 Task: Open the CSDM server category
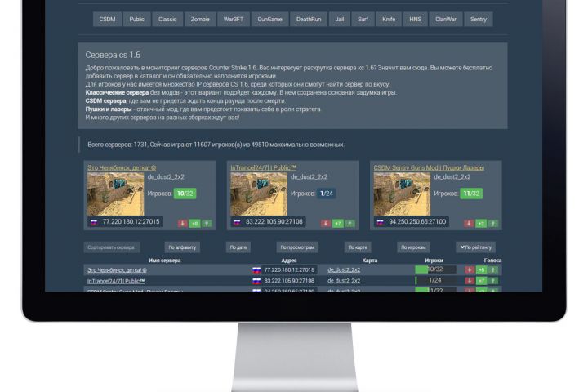pyautogui.click(x=107, y=19)
